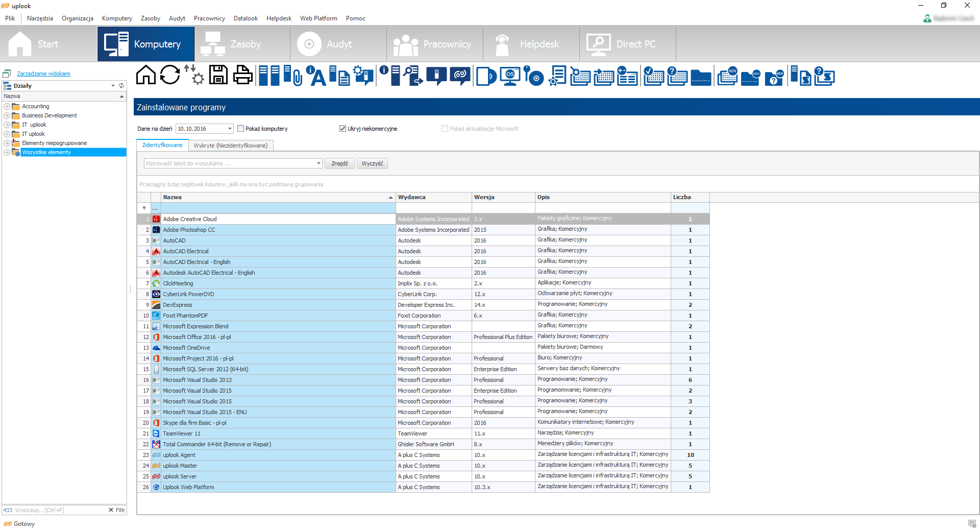
Task: Select the TeamViewer 11 row
Action: [423, 433]
